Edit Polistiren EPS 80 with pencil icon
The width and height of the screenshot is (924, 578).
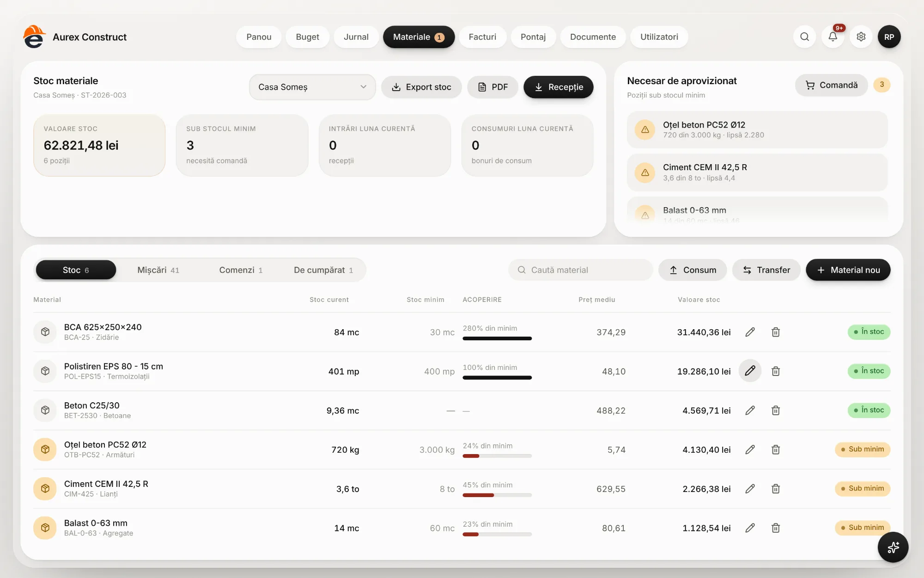click(750, 371)
